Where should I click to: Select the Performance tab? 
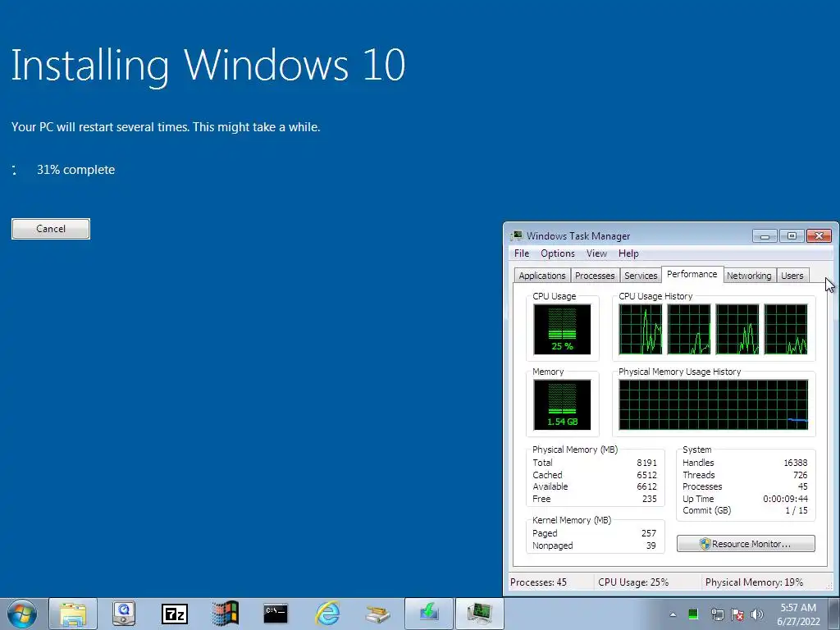(692, 274)
